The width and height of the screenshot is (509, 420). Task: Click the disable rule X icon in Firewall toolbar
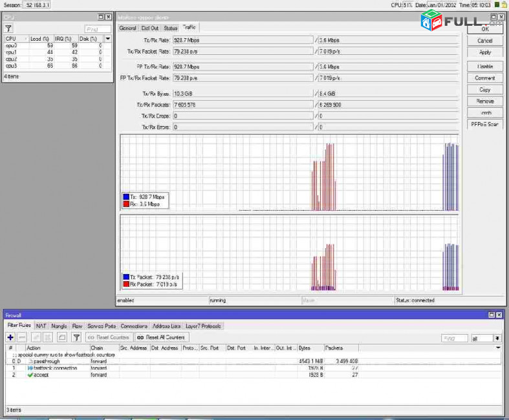point(48,338)
